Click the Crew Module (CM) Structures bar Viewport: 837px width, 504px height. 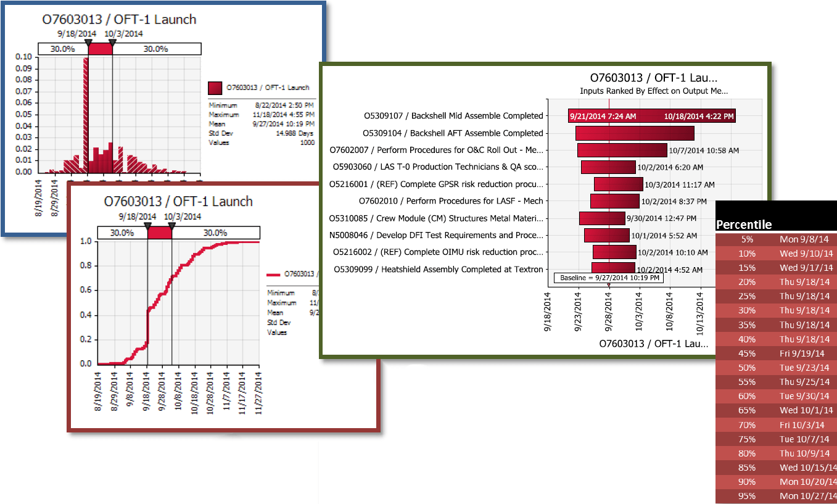point(601,218)
